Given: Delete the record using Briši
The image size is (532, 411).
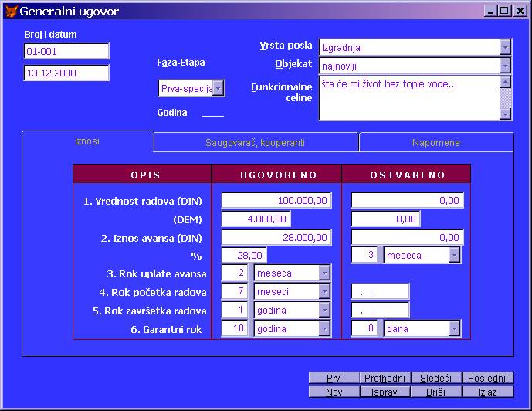Looking at the screenshot, I should click(435, 392).
